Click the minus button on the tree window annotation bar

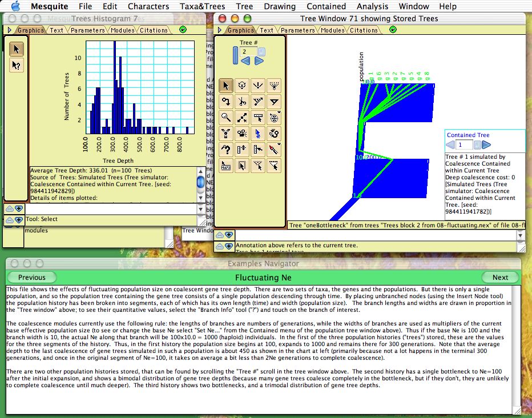[x=219, y=235]
